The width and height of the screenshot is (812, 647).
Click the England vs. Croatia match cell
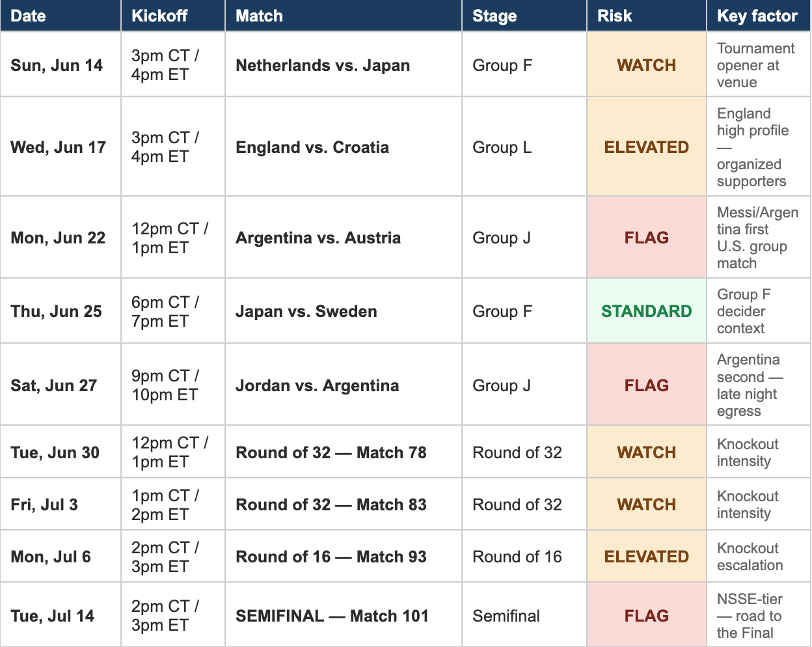pyautogui.click(x=344, y=146)
